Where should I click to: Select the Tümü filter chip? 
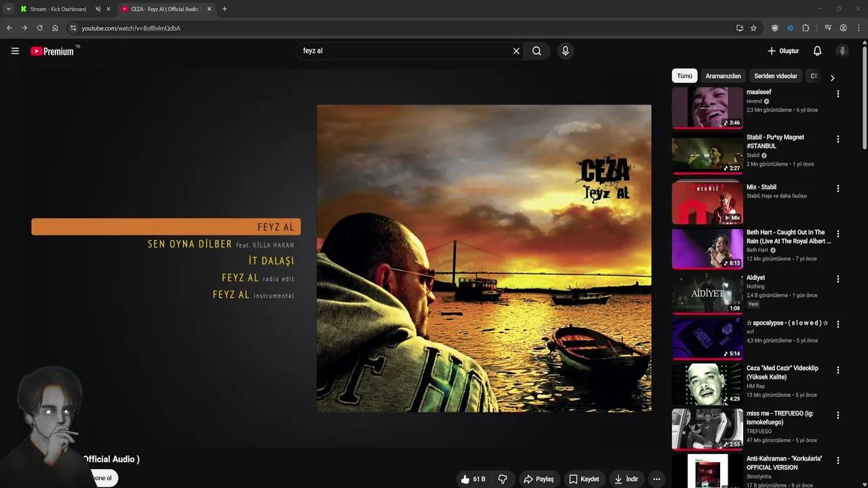pyautogui.click(x=684, y=76)
